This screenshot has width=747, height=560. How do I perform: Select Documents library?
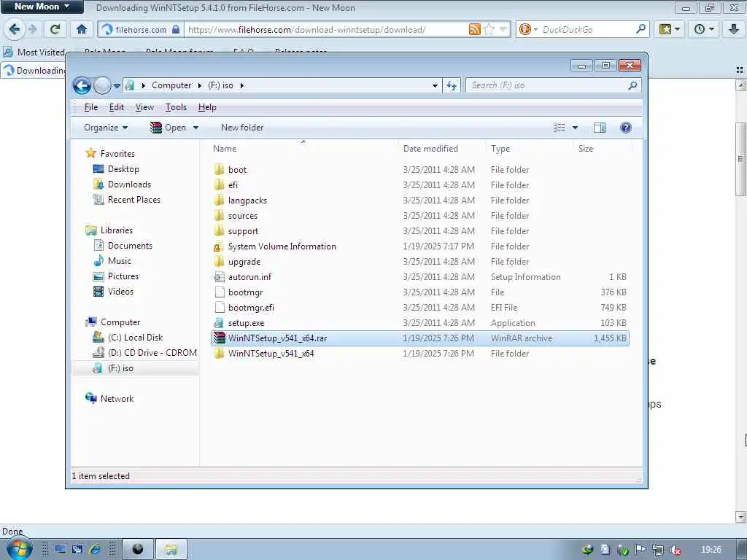click(130, 246)
